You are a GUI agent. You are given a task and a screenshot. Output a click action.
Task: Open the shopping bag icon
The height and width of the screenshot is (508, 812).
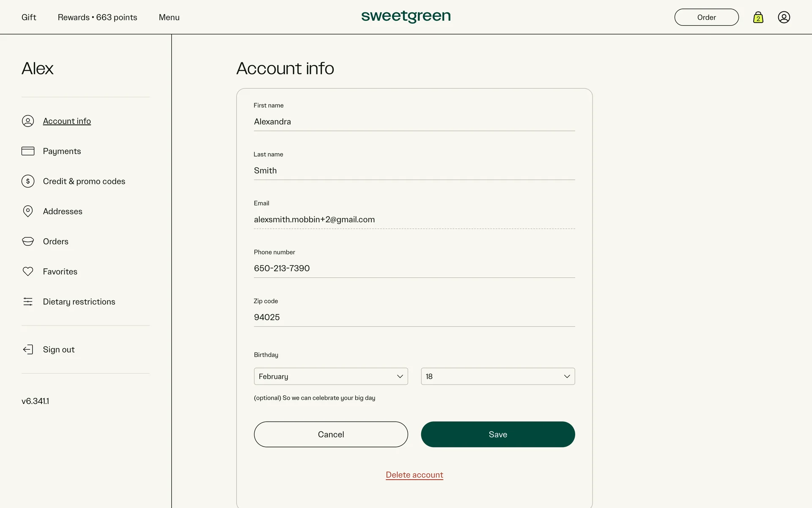[x=758, y=17]
